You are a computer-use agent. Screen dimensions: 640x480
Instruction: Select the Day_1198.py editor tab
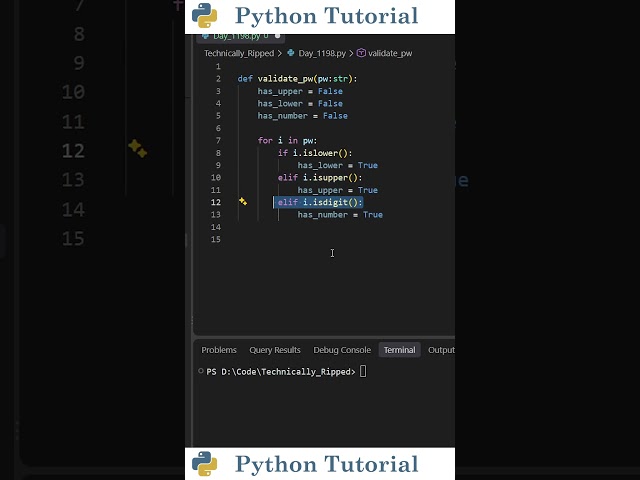[240, 36]
